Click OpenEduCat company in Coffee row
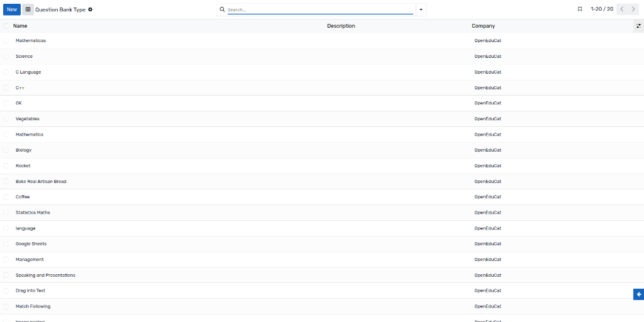The height and width of the screenshot is (322, 644). [x=488, y=197]
